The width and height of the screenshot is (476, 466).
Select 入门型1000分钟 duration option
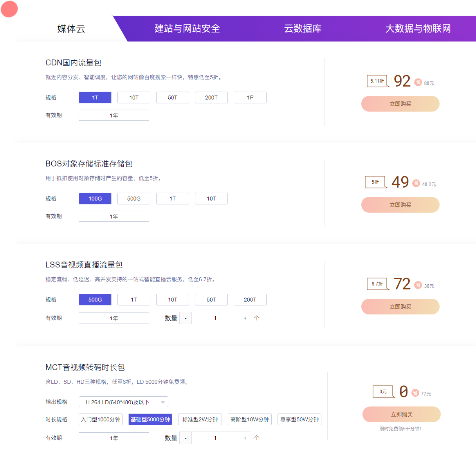point(101,419)
